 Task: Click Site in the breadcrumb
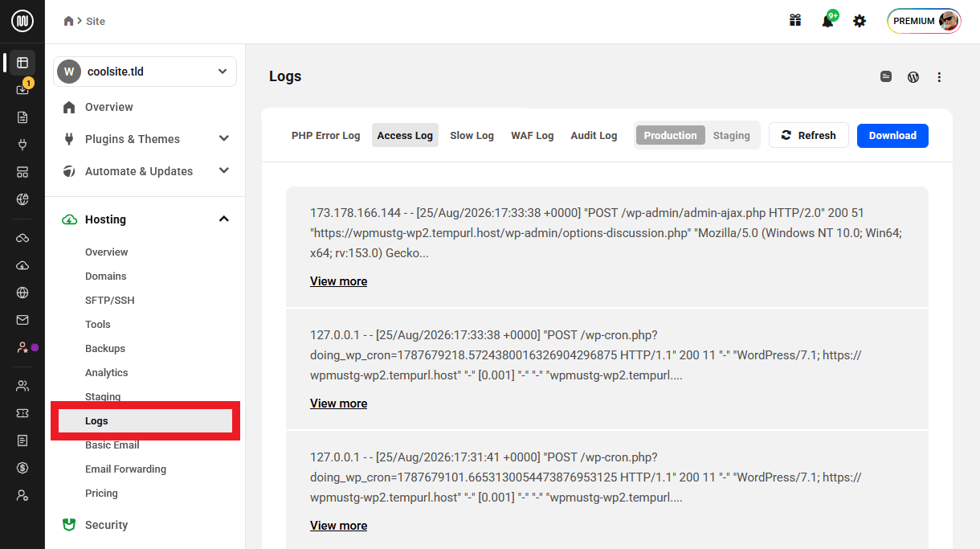(96, 21)
